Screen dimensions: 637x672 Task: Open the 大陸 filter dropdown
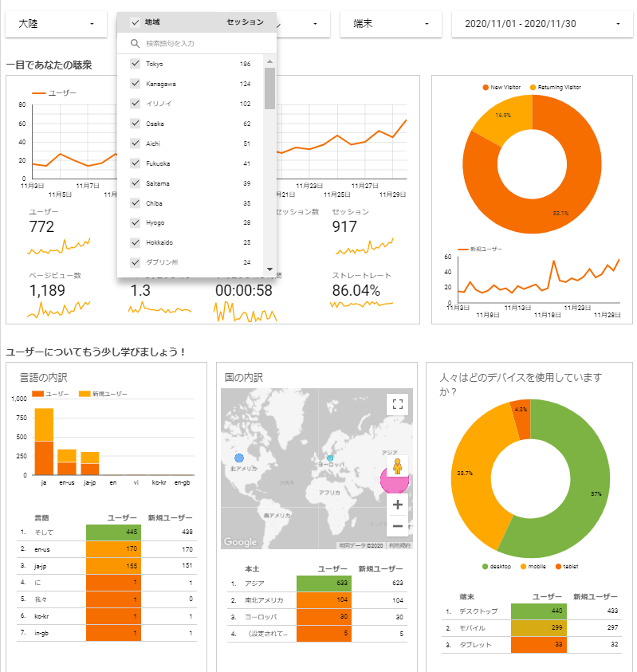point(56,25)
